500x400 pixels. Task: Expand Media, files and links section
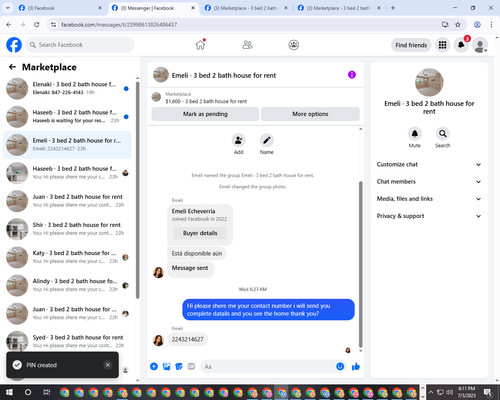click(x=429, y=199)
